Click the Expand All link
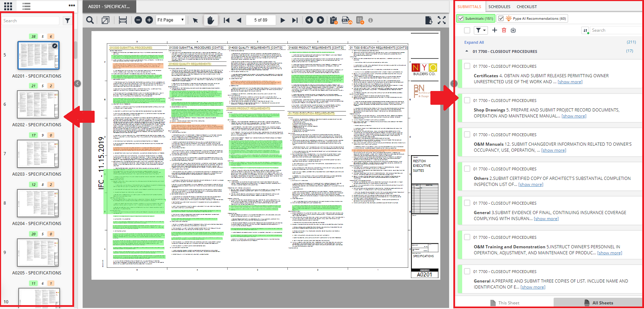The width and height of the screenshot is (644, 309). (474, 42)
